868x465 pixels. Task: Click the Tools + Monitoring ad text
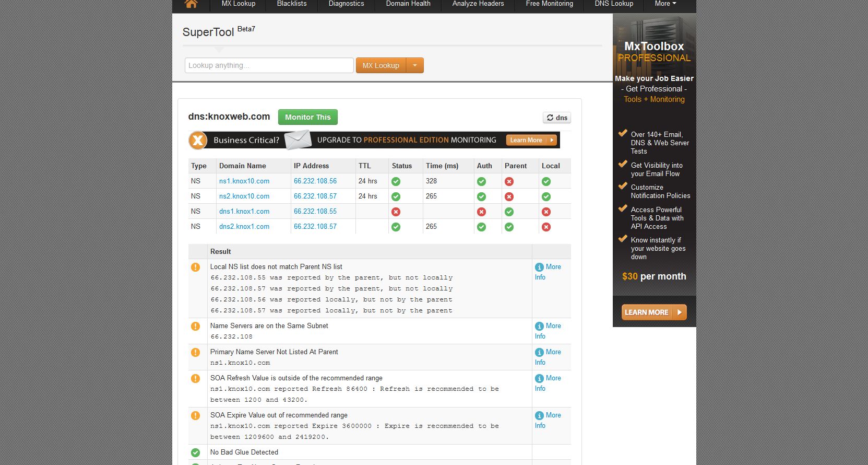654,99
